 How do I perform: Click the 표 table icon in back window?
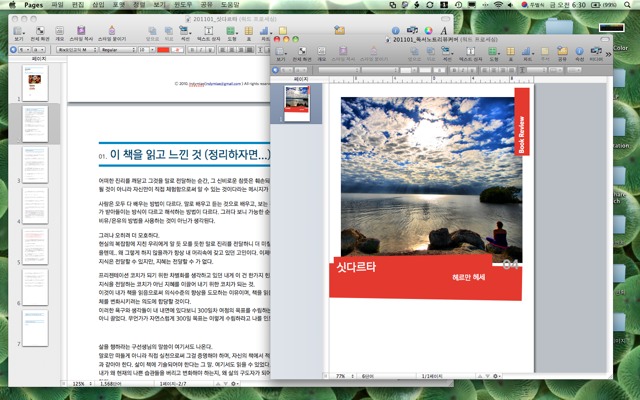249,31
